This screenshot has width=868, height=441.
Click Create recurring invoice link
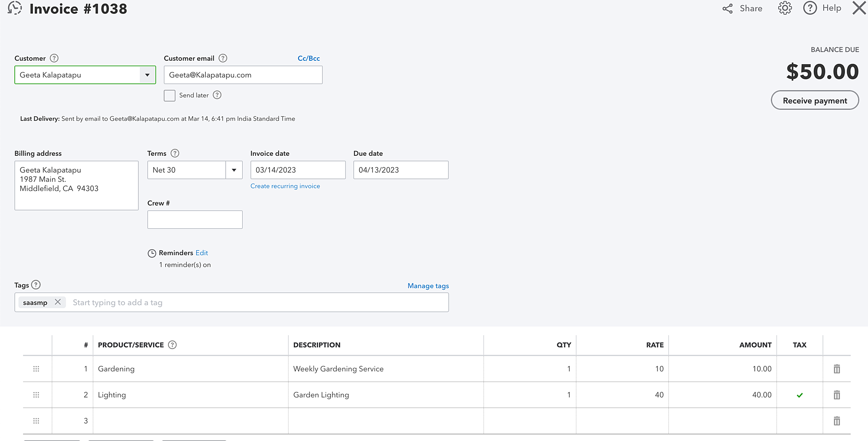click(x=285, y=186)
